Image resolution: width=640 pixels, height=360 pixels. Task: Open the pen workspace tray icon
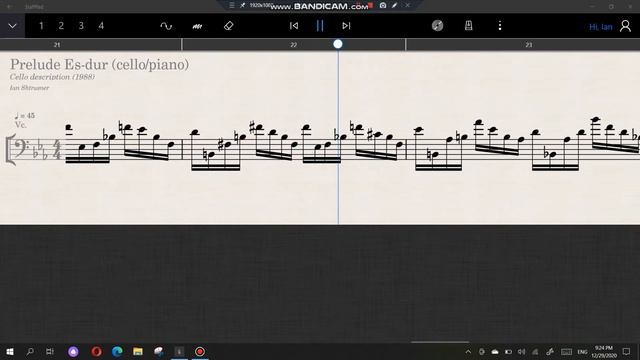tap(550, 352)
